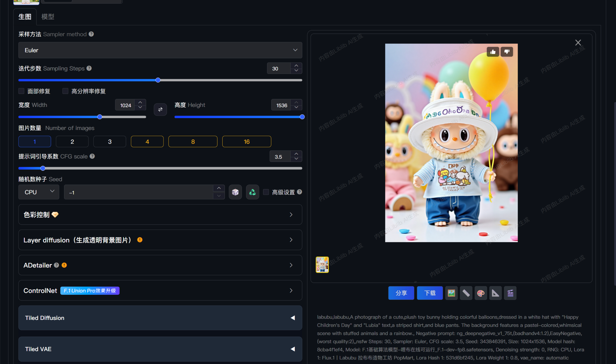Click the thumbs down icon on generated image
Image resolution: width=616 pixels, height=364 pixels.
(507, 52)
